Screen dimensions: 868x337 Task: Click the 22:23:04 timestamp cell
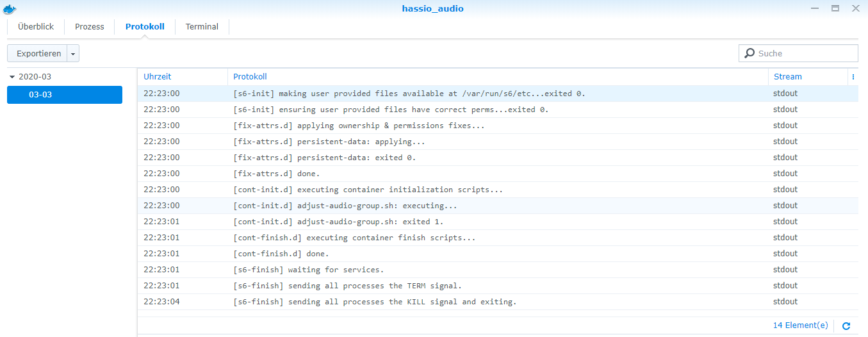(161, 302)
